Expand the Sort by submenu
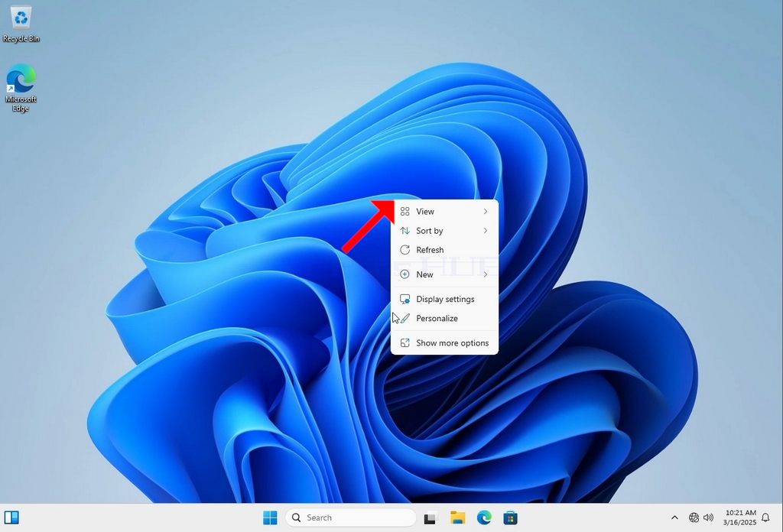 tap(444, 231)
